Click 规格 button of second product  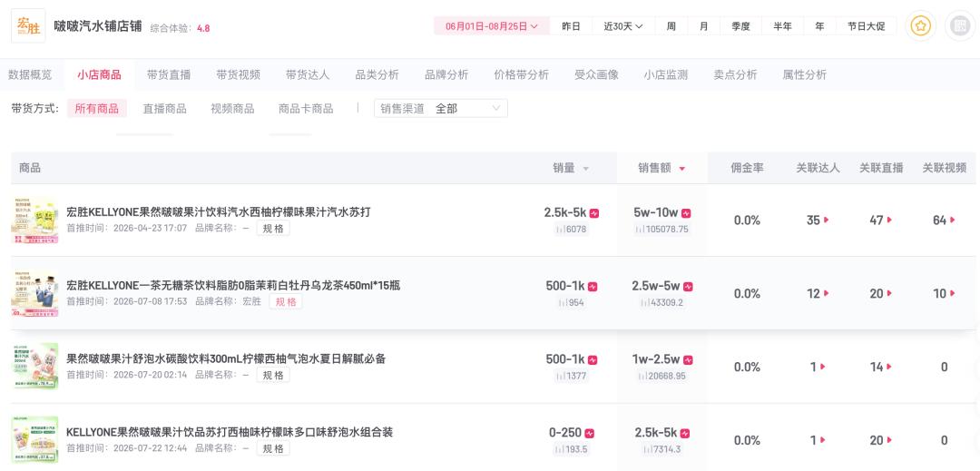coord(286,301)
